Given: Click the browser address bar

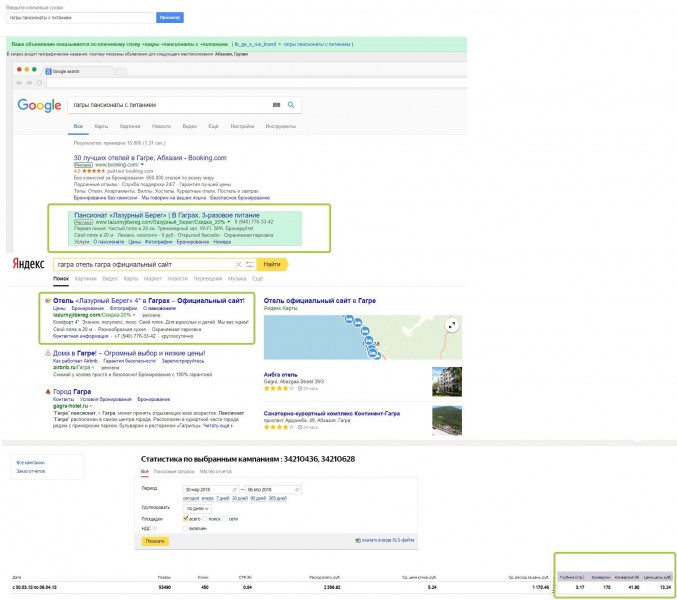Looking at the screenshot, I should [x=256, y=82].
